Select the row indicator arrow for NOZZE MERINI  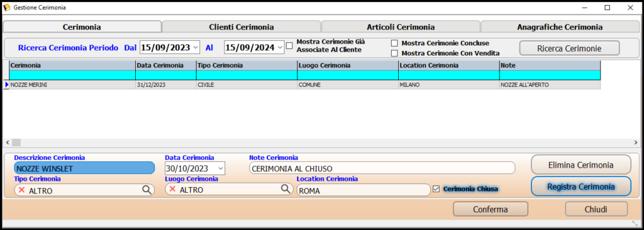(x=6, y=85)
